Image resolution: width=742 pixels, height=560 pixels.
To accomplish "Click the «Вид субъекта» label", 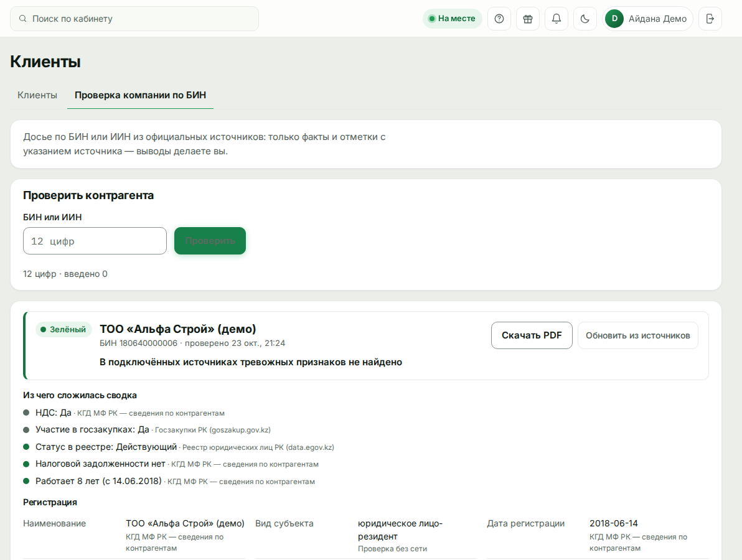I will 284,523.
